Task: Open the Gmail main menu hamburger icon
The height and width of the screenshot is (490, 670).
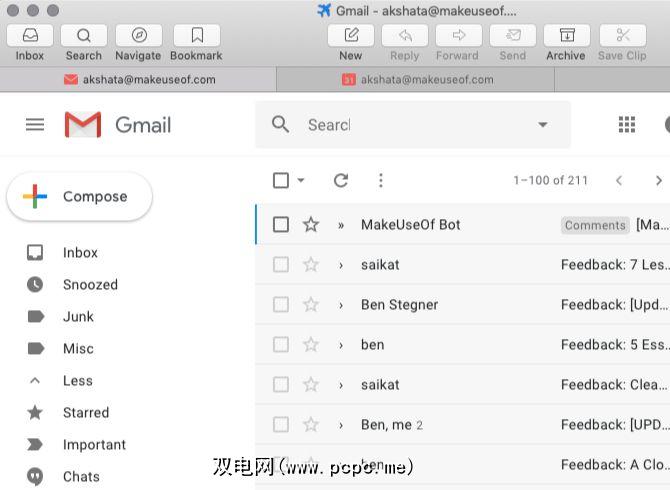Action: 35,125
